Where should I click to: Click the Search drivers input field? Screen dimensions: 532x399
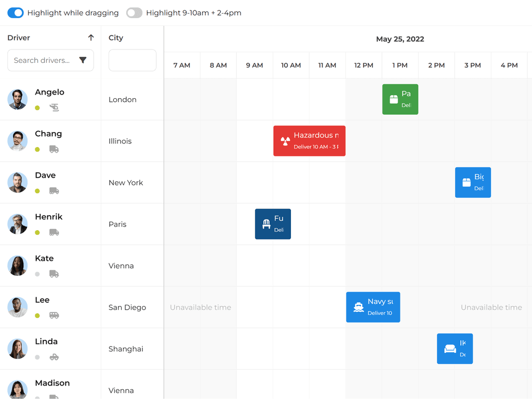click(42, 60)
